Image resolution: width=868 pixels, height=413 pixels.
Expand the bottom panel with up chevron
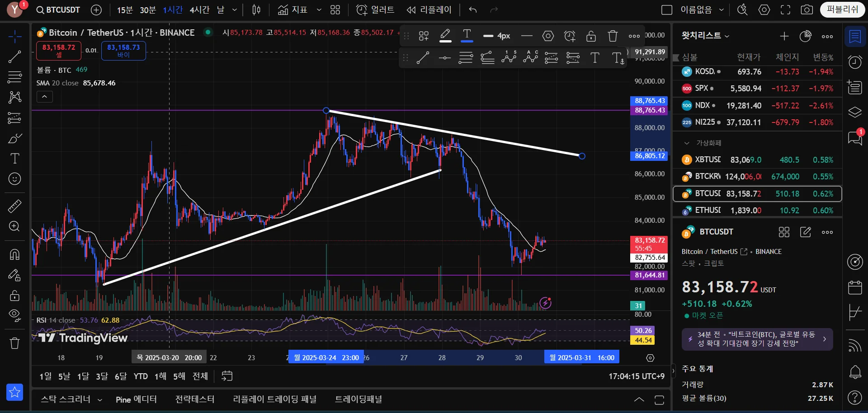(639, 399)
